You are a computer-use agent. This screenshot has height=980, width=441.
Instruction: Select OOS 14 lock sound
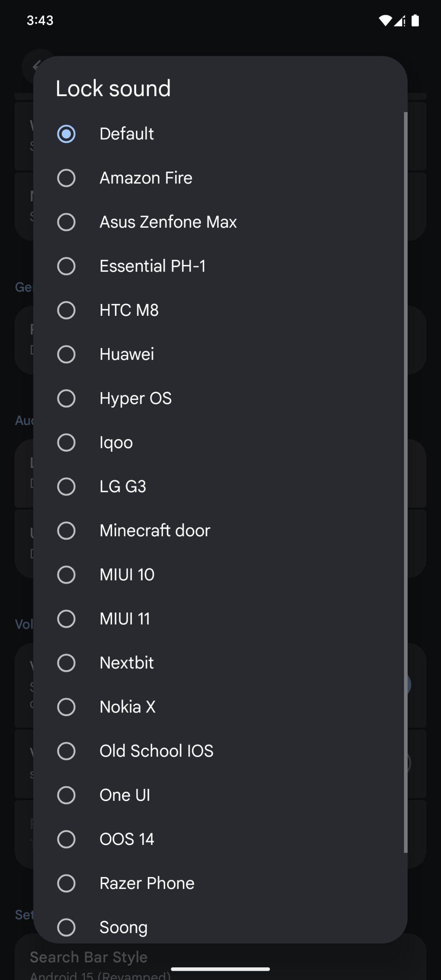point(220,839)
